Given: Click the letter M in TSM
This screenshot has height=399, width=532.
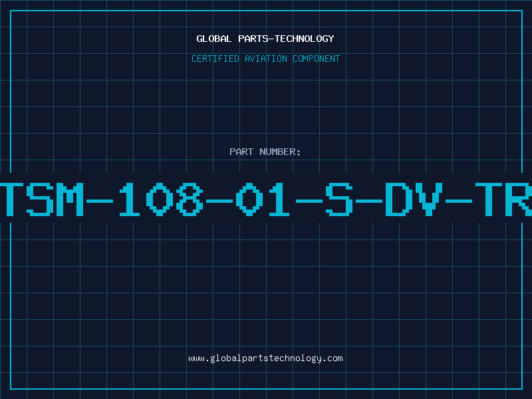Looking at the screenshot, I should coord(70,199).
